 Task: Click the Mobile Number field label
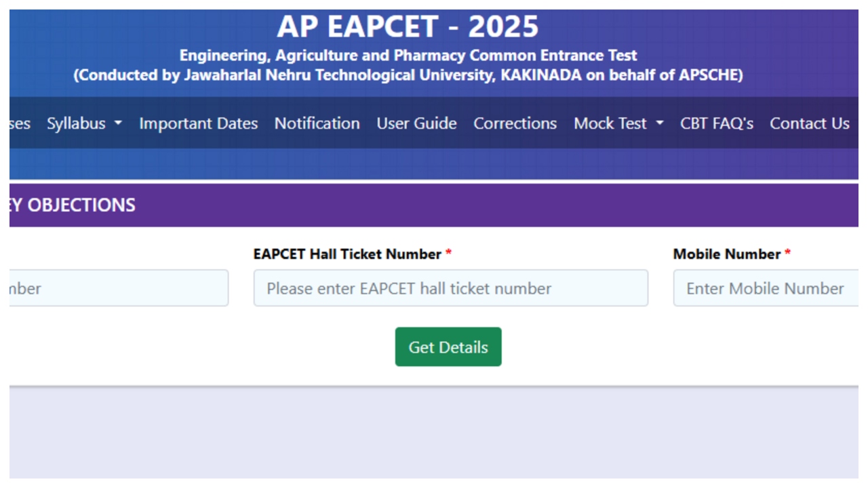[726, 254]
